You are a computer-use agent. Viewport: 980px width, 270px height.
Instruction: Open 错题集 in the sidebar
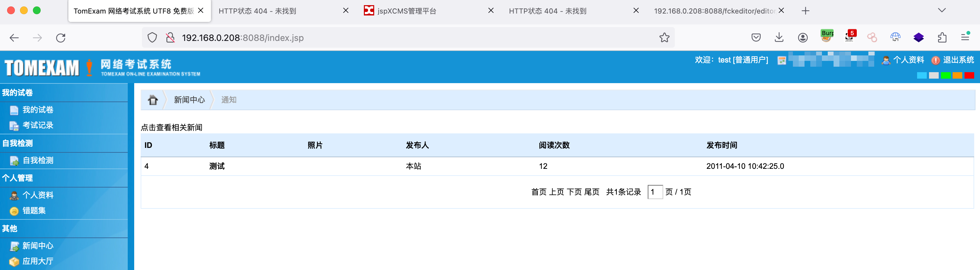coord(34,211)
